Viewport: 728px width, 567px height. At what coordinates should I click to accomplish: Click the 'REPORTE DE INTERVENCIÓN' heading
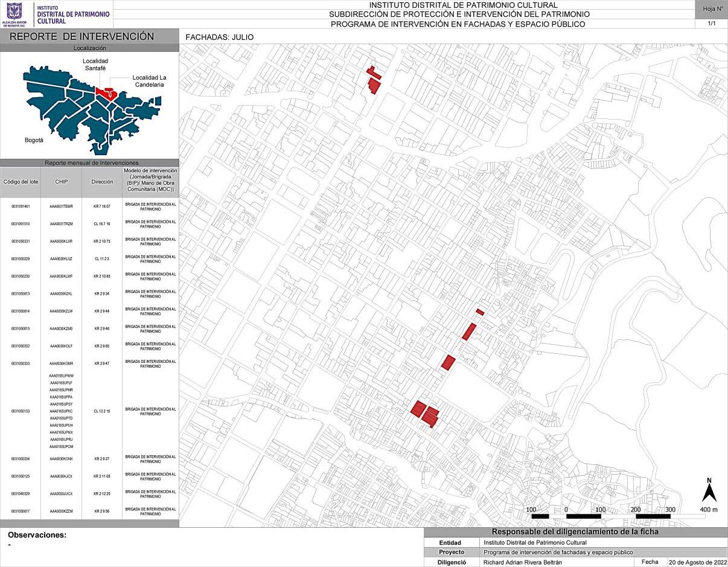click(x=82, y=37)
